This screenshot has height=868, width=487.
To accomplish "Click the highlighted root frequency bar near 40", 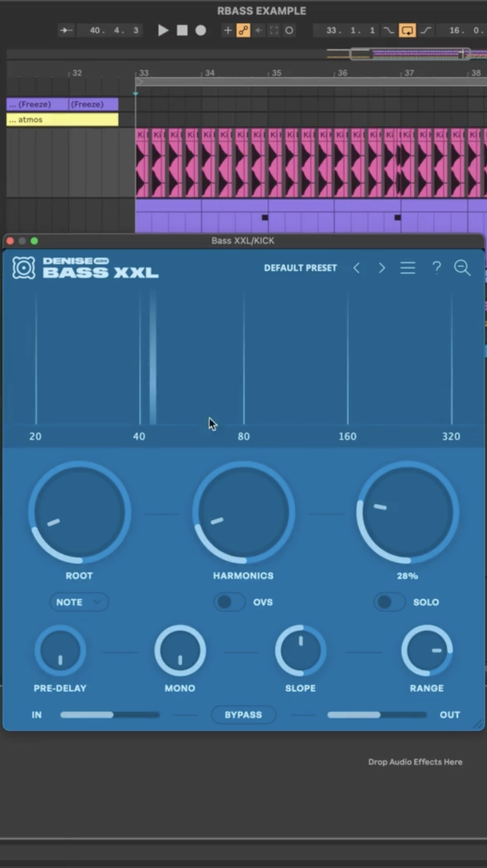I will [153, 357].
